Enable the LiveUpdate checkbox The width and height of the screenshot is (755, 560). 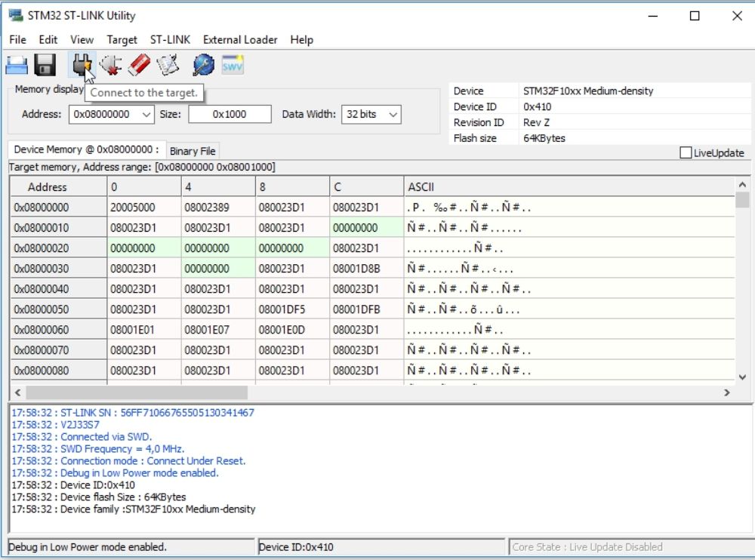pyautogui.click(x=686, y=152)
